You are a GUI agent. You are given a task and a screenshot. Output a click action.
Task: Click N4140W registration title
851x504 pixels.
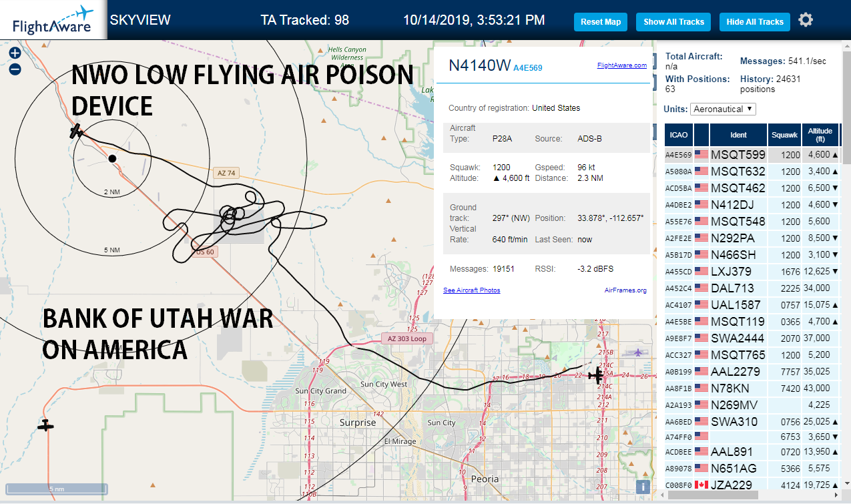pos(479,65)
